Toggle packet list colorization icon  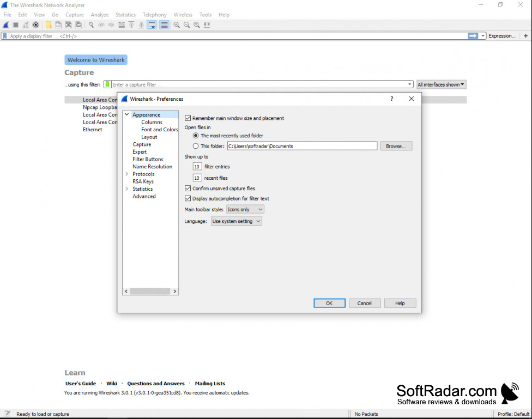point(164,25)
